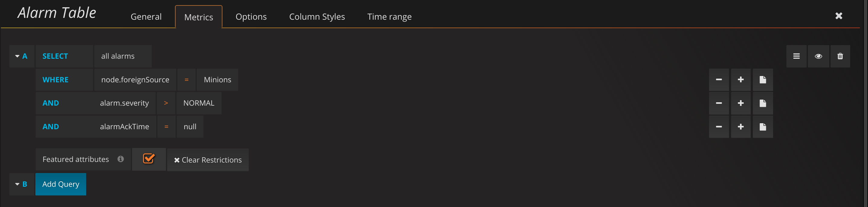Open the Time range tab
This screenshot has height=207, width=868.
(389, 17)
